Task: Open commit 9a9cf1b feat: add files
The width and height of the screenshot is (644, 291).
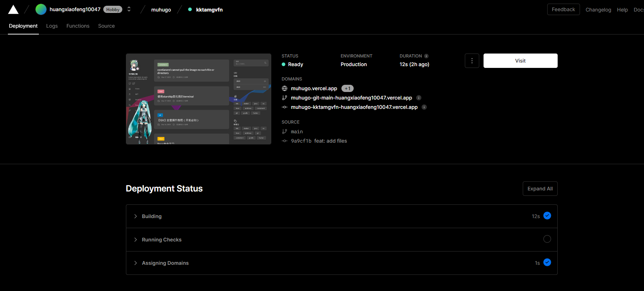Action: click(x=319, y=141)
